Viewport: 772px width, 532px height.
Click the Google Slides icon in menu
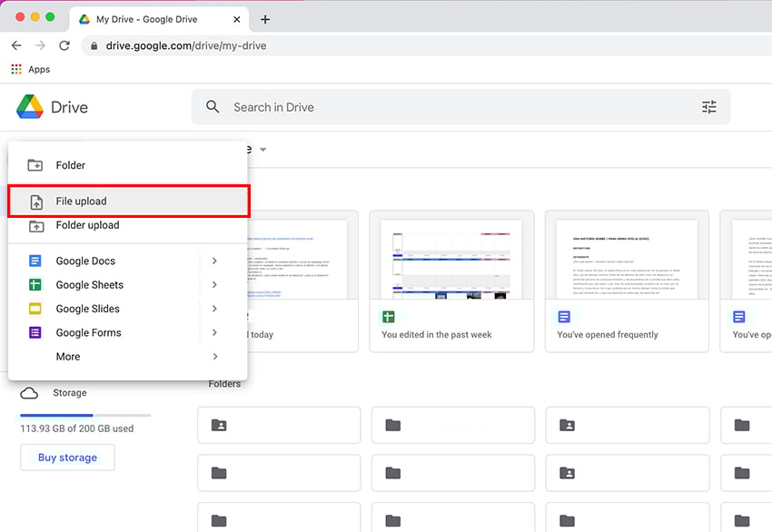tap(35, 309)
